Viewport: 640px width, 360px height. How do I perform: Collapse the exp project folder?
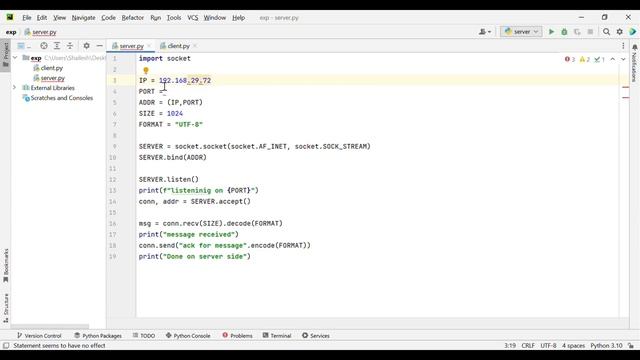[15, 58]
